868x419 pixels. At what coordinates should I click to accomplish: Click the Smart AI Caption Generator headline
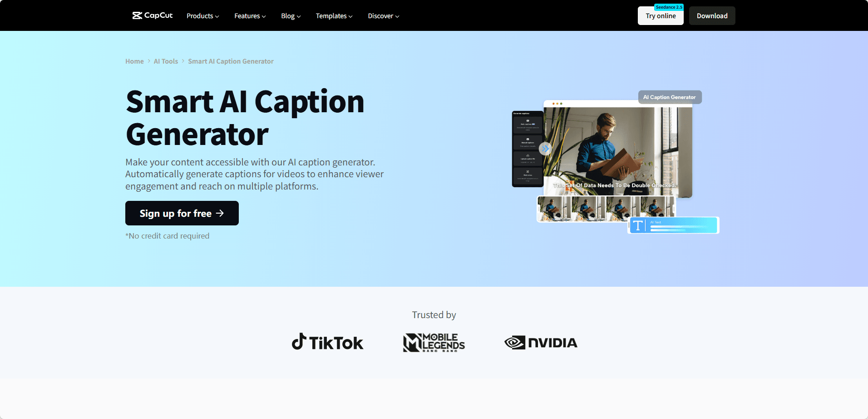pyautogui.click(x=245, y=118)
